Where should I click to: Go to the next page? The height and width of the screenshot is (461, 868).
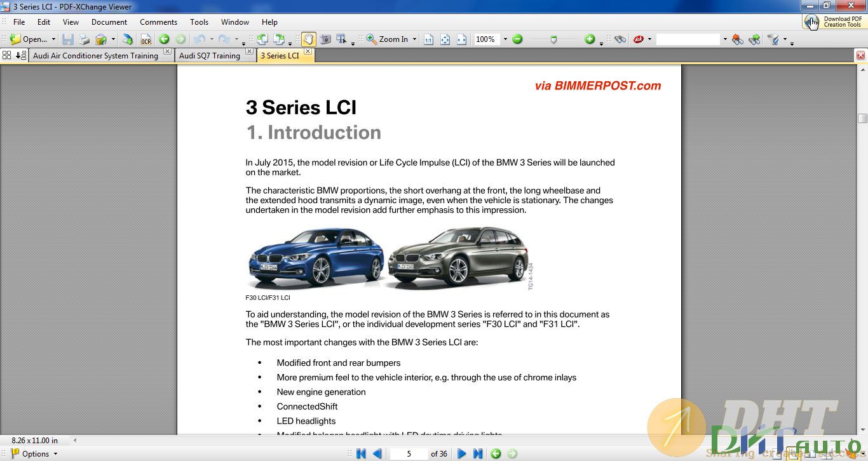[462, 453]
